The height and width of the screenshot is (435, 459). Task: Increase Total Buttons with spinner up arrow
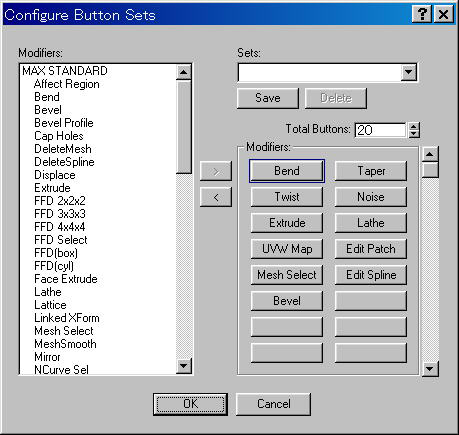click(414, 126)
